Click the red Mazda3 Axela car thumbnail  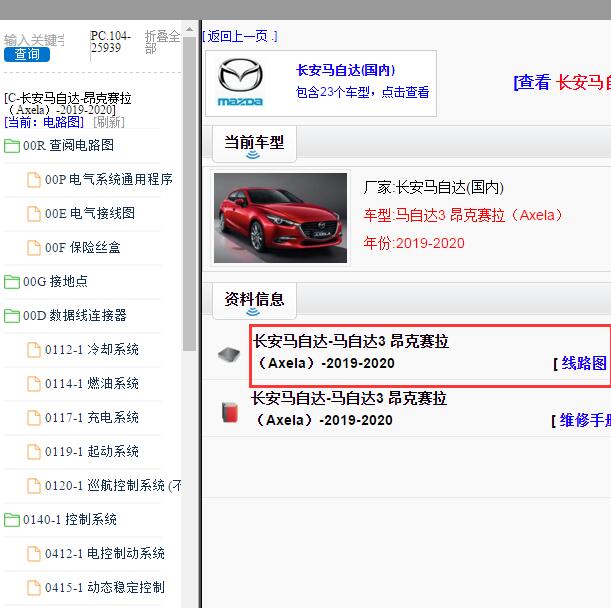pyautogui.click(x=280, y=218)
